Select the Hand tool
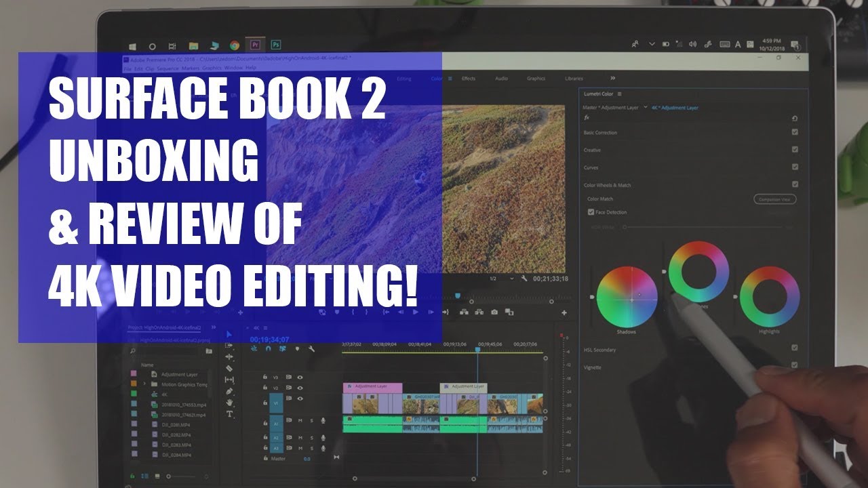Viewport: 868px width, 488px height. tap(229, 403)
